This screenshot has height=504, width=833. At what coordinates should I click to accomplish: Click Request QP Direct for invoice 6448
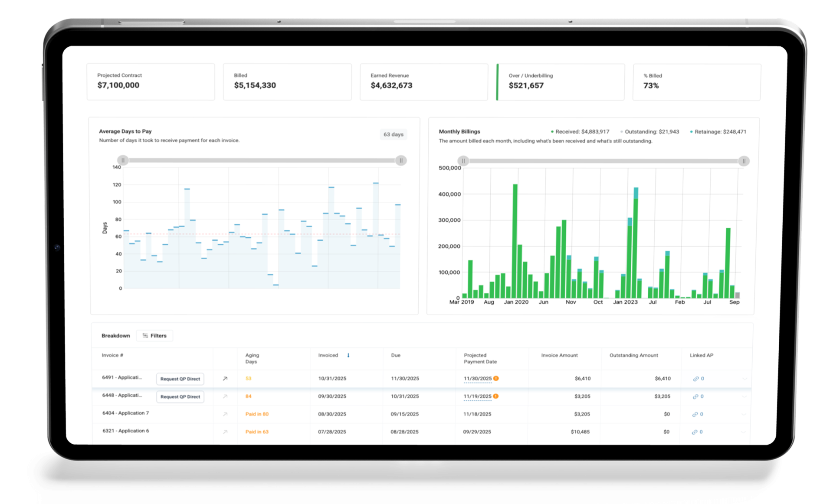pyautogui.click(x=180, y=396)
